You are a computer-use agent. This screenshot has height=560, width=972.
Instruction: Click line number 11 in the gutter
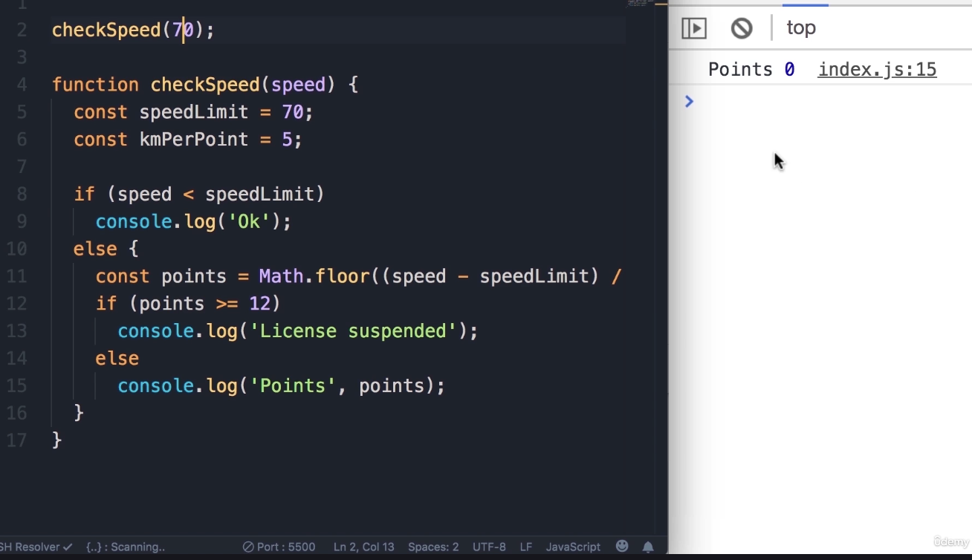(x=16, y=276)
